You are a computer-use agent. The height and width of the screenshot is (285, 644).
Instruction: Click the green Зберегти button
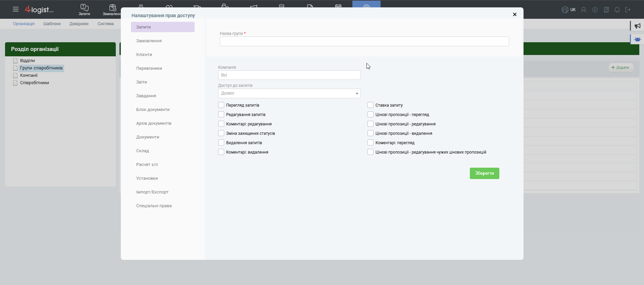tap(484, 173)
